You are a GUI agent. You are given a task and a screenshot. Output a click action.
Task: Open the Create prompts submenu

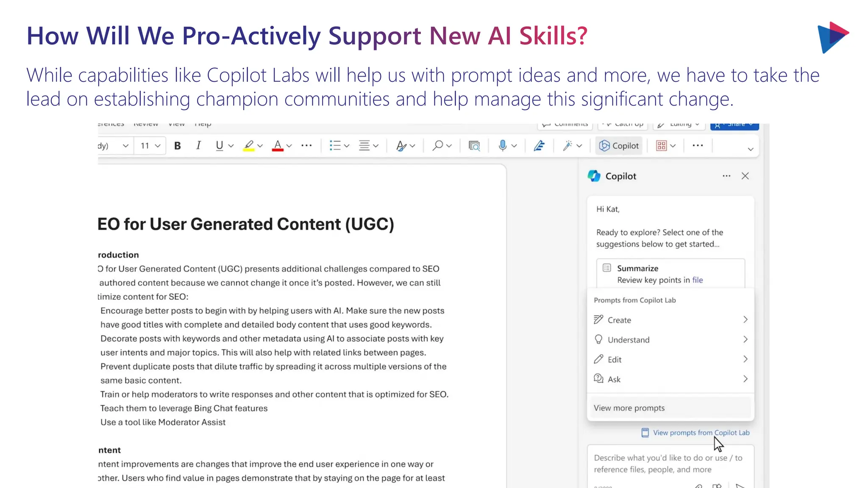pyautogui.click(x=670, y=320)
